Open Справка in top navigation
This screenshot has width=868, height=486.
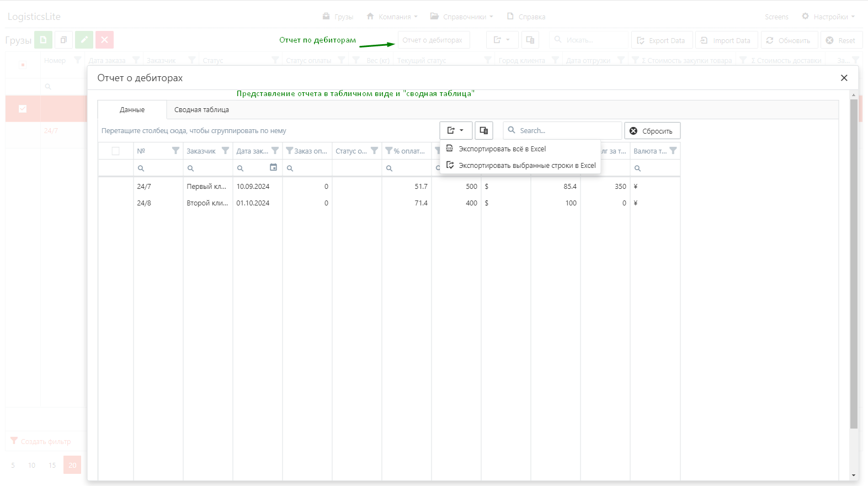click(x=526, y=17)
